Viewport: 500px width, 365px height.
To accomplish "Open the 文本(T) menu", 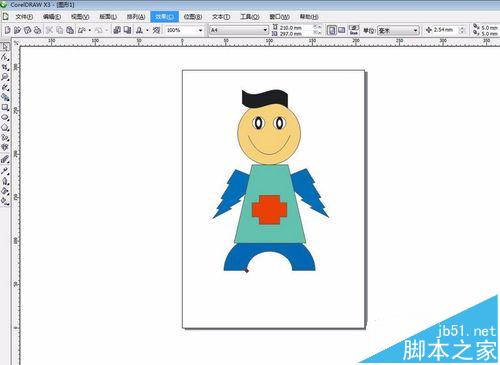I will pos(221,17).
